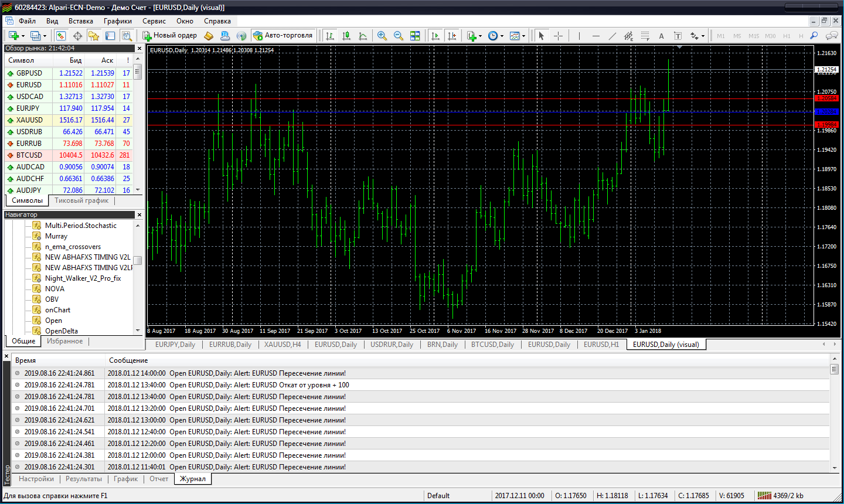Click the zoom out magnifier icon
This screenshot has height=504, width=844.
399,36
